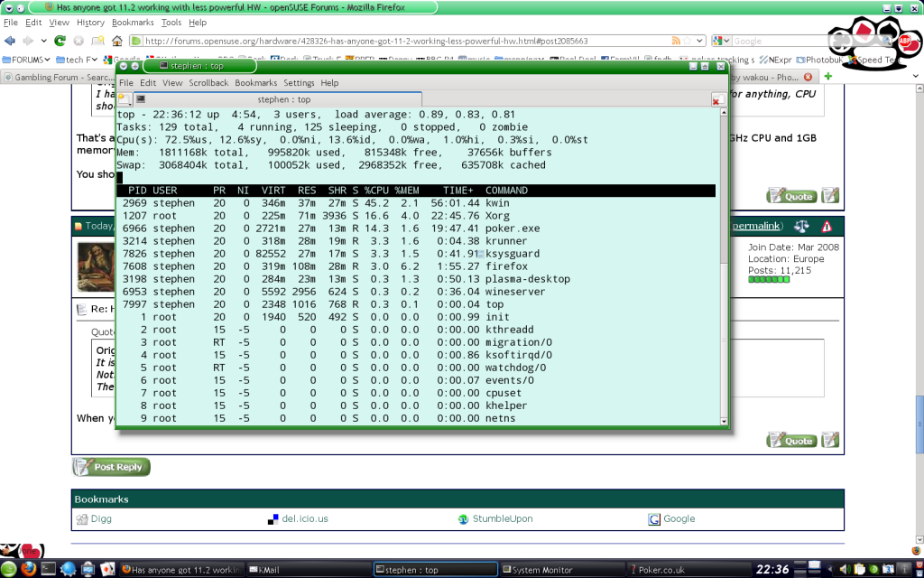Open URL bar history dropdown arrow
924x578 pixels.
click(x=699, y=41)
